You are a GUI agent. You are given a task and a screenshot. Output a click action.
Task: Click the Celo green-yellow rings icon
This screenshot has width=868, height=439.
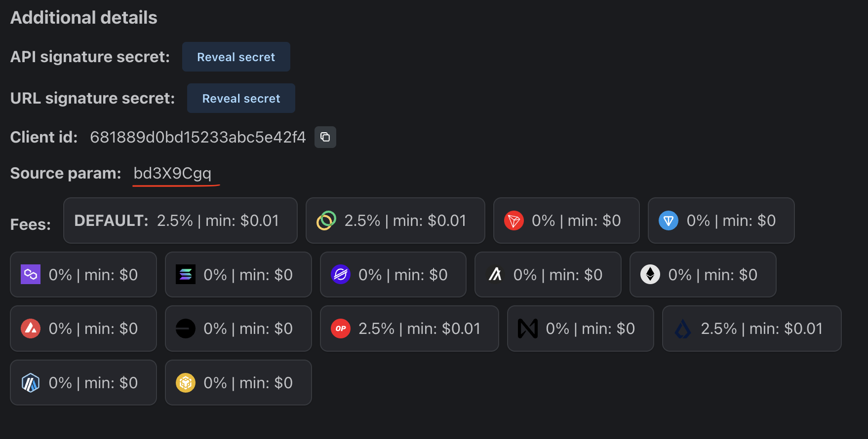pyautogui.click(x=326, y=220)
